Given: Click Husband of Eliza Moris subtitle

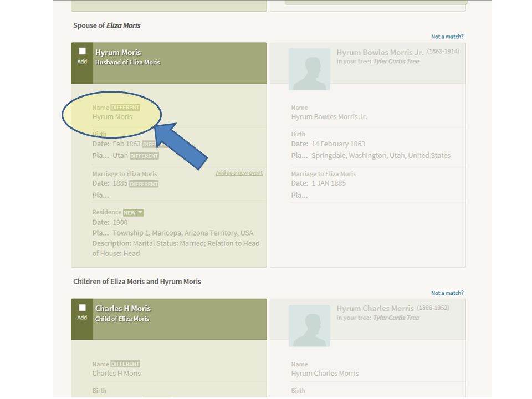Looking at the screenshot, I should click(127, 63).
